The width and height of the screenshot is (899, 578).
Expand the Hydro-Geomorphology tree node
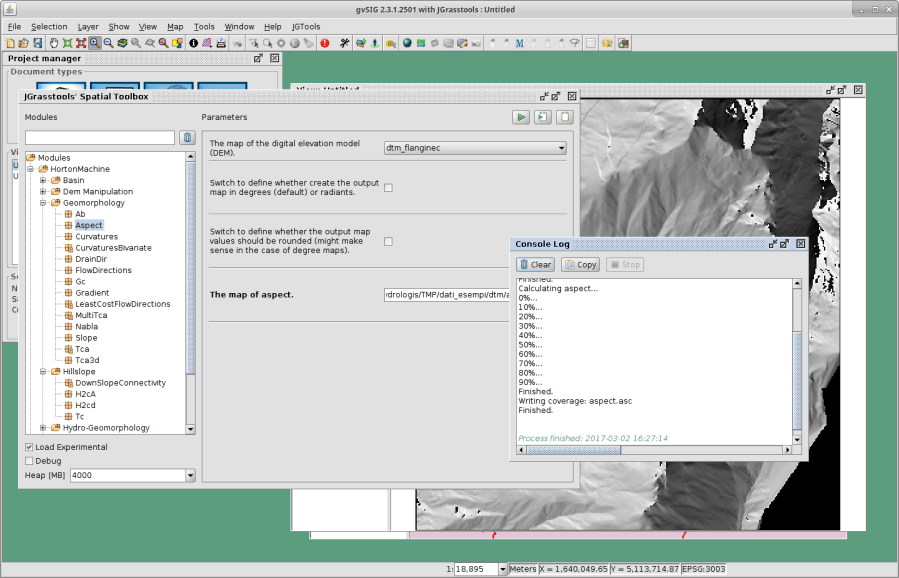point(44,428)
